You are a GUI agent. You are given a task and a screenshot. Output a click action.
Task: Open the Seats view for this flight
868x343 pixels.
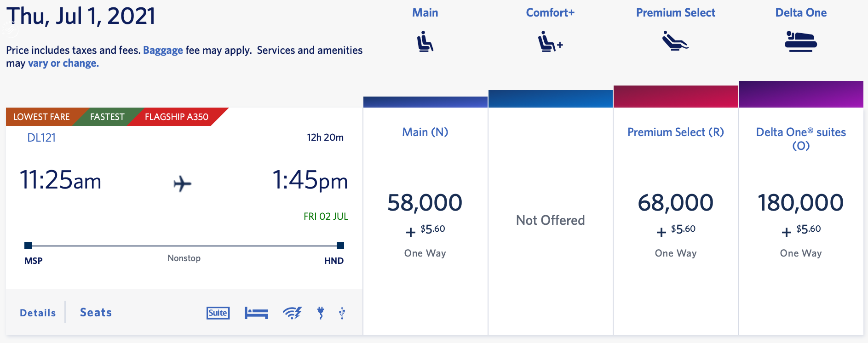[95, 312]
